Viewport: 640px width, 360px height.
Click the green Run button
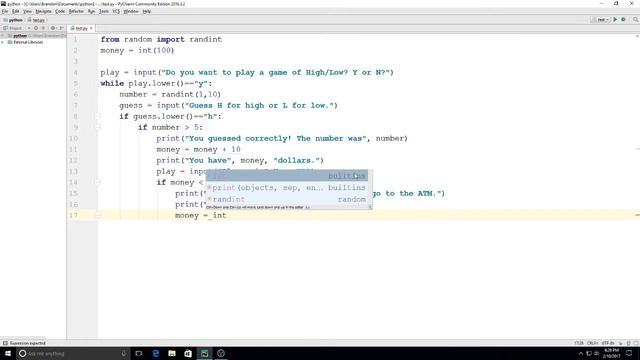[x=615, y=20]
